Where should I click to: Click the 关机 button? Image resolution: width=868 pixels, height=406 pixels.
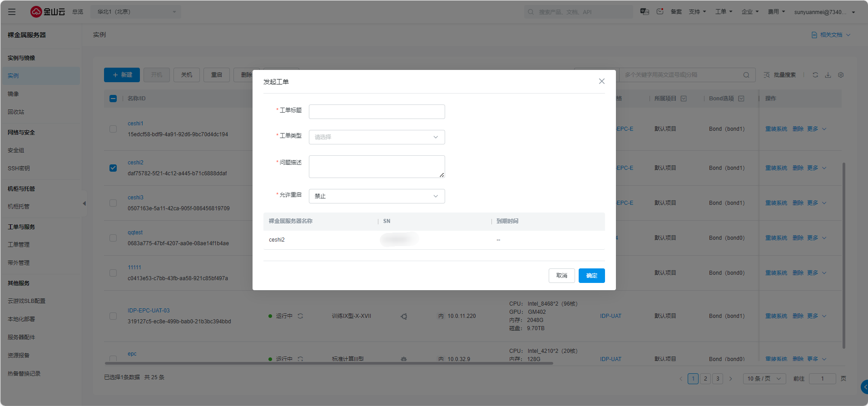pyautogui.click(x=187, y=75)
